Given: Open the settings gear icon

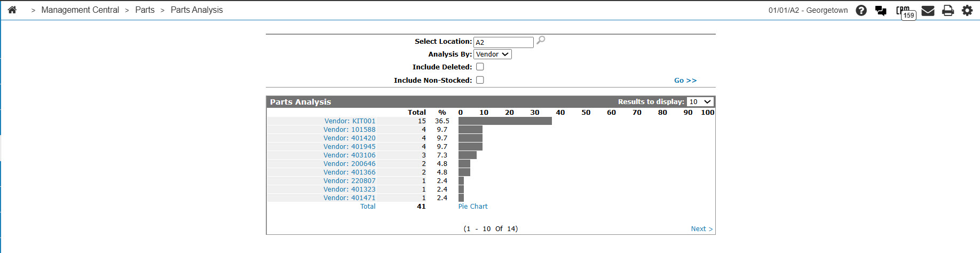Looking at the screenshot, I should [x=967, y=10].
